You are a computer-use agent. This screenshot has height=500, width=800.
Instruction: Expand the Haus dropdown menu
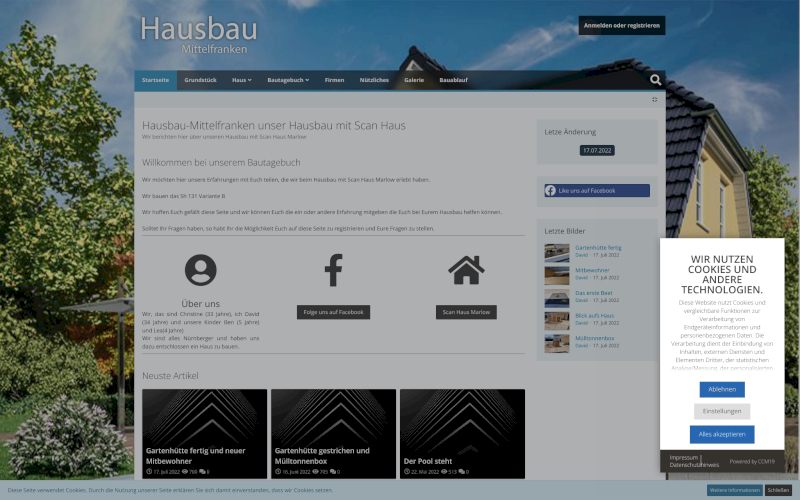click(x=241, y=80)
